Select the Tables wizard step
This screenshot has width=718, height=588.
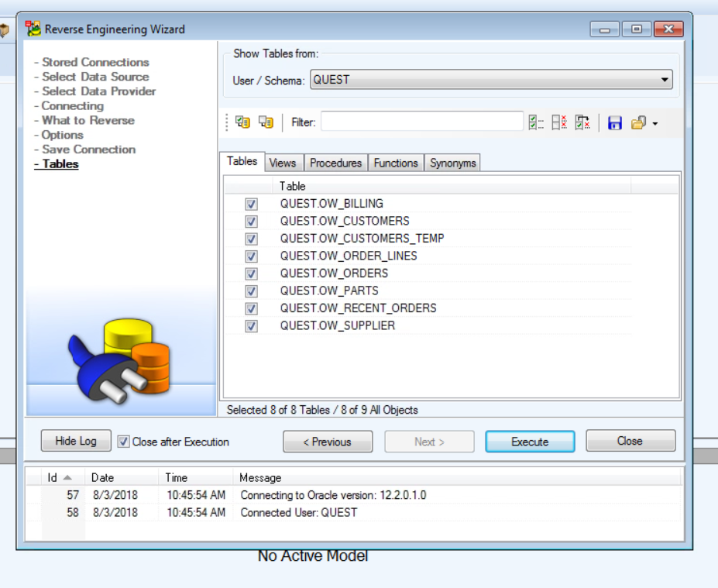(60, 164)
